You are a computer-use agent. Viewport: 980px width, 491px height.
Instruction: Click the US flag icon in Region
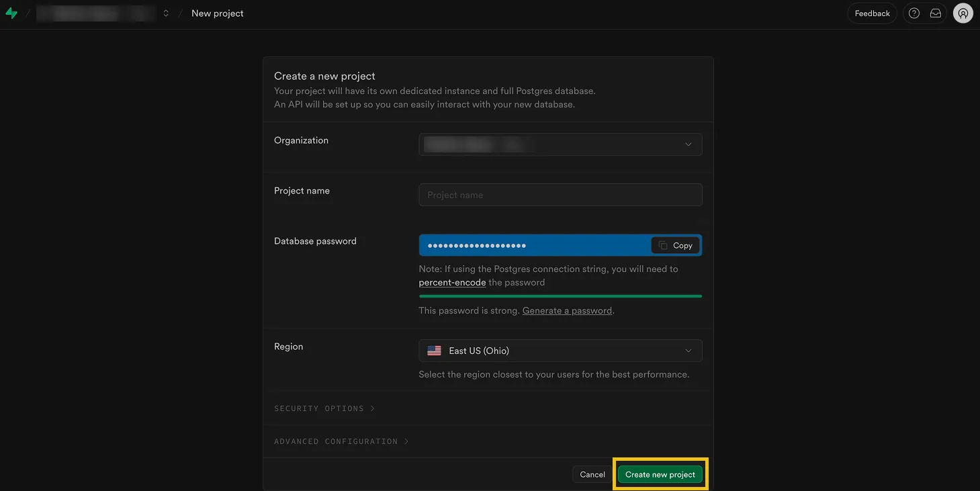tap(435, 351)
